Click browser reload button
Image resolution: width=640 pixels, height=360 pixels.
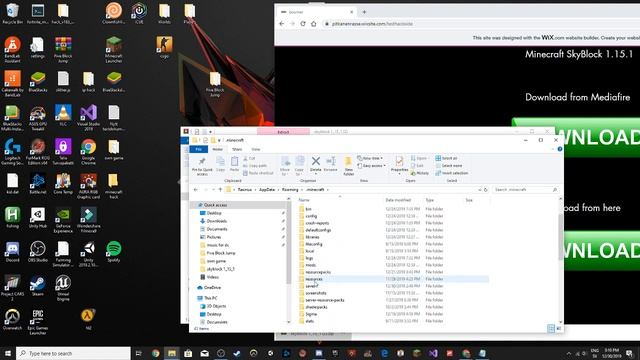(303, 24)
